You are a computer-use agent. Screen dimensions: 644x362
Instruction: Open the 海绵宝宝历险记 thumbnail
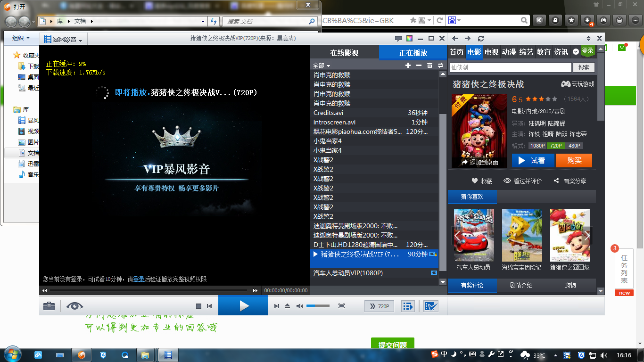pos(522,235)
